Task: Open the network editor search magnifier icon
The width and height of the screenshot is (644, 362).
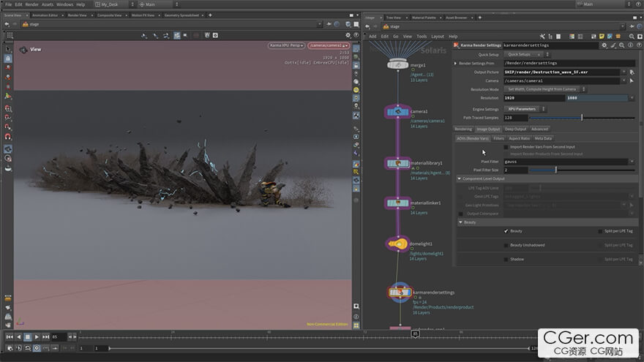Action: point(632,37)
